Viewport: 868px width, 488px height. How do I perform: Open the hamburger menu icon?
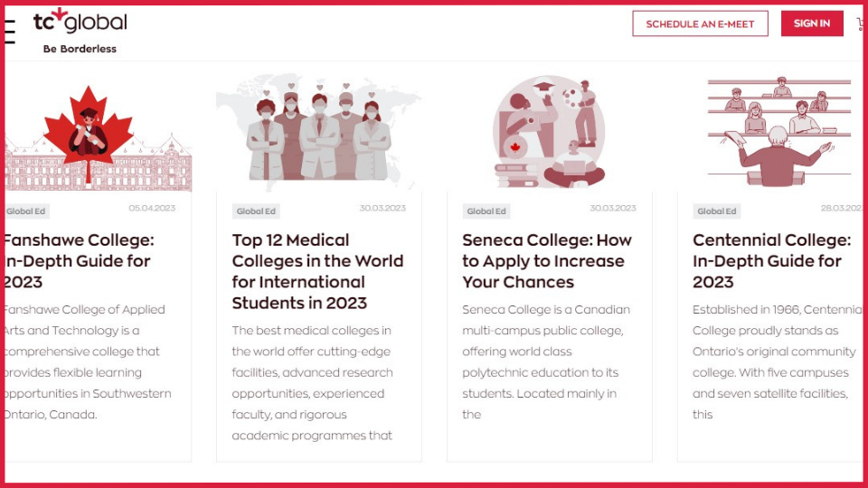tap(9, 31)
